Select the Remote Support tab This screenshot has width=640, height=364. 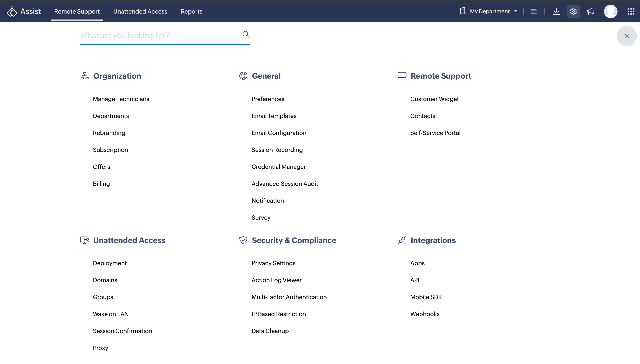[77, 11]
